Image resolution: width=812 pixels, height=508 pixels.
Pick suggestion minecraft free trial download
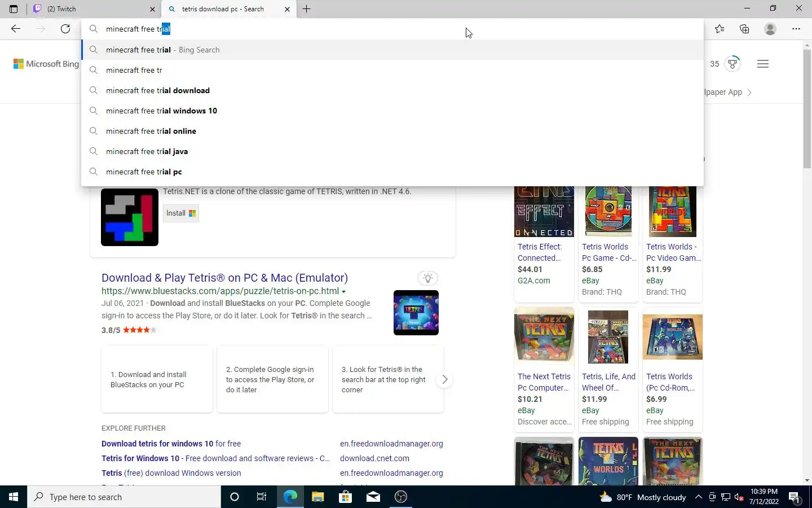click(392, 90)
